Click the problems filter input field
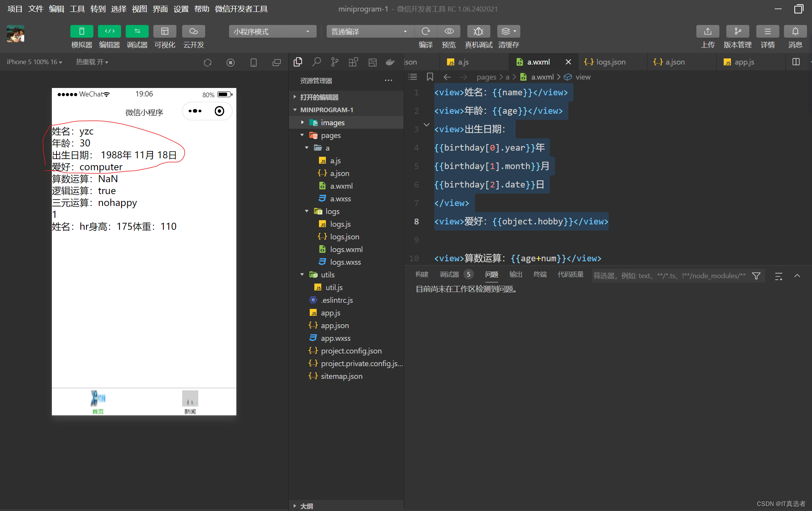The width and height of the screenshot is (812, 511). tap(669, 276)
